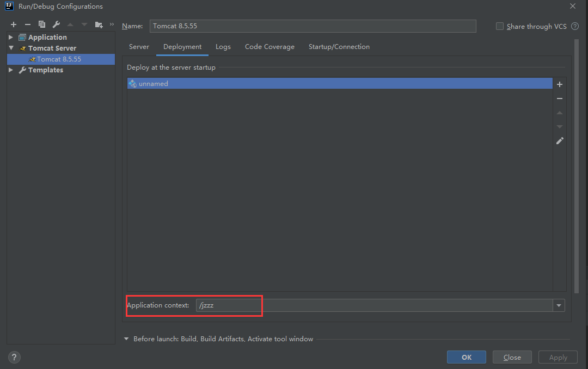Add new configuration with plus icon
Viewport: 588px width, 369px height.
14,24
